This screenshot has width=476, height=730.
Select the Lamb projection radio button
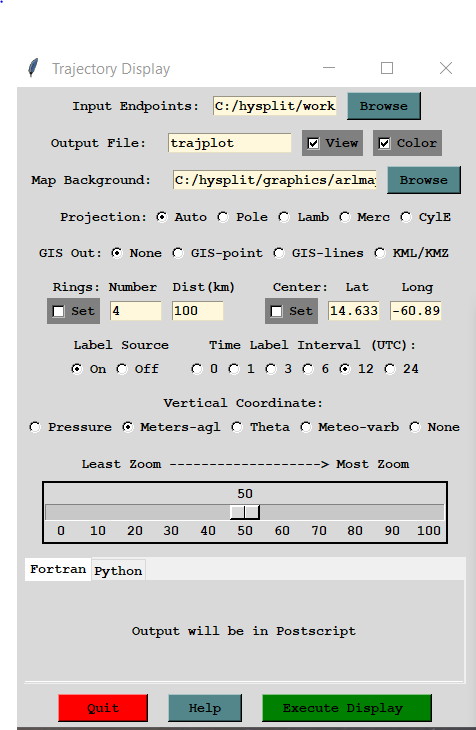[x=284, y=217]
